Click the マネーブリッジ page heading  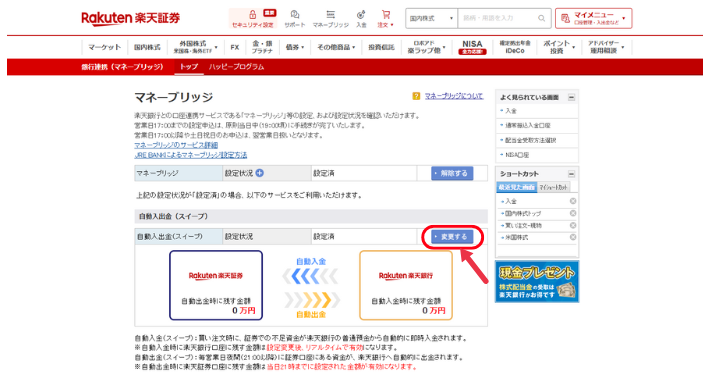click(174, 97)
